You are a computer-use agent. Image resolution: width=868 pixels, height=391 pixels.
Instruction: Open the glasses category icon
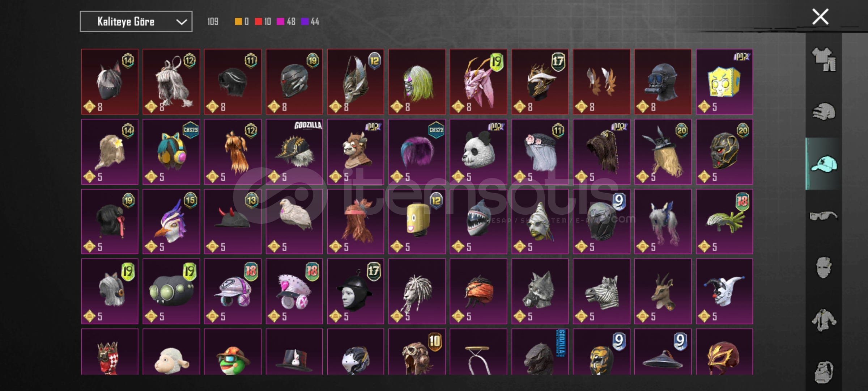(824, 216)
